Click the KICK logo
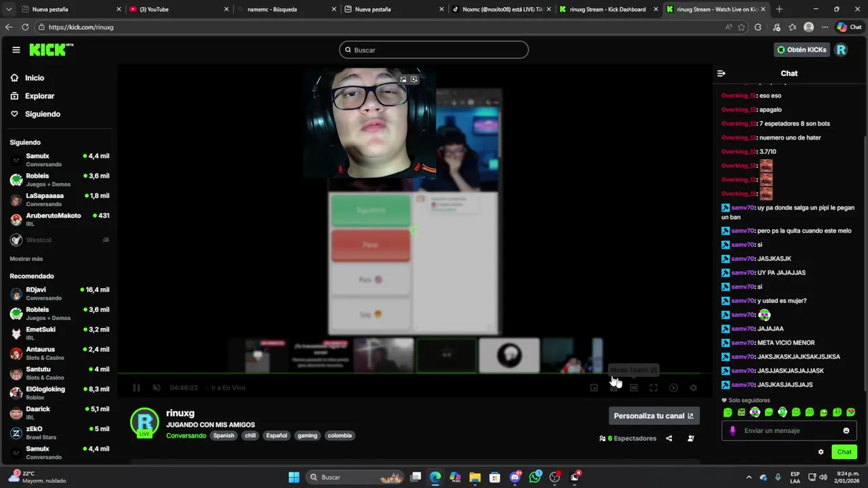This screenshot has width=868, height=488. (51, 49)
